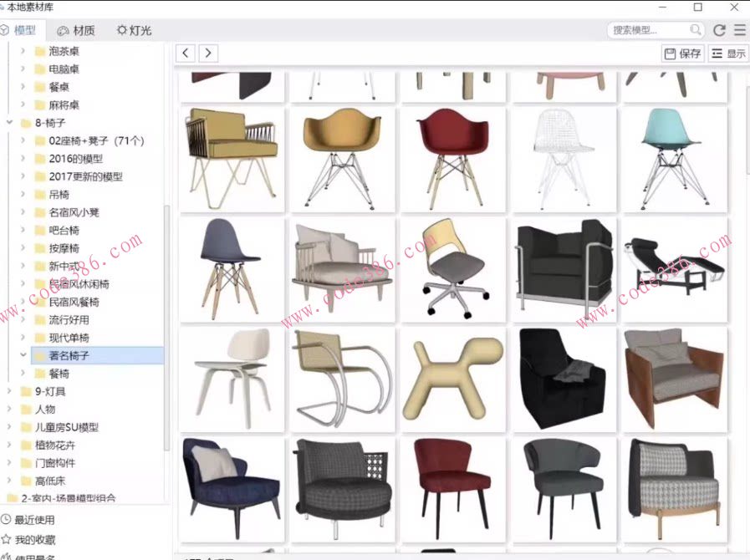Open 最近使用 list
This screenshot has height=560, width=750.
pos(28,520)
